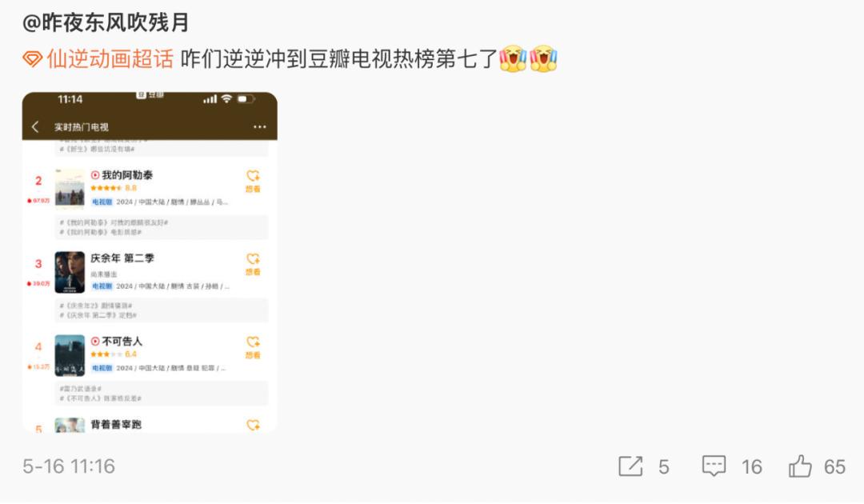
Task: Click the 庆余年 第二季 title text
Action: pos(122,258)
